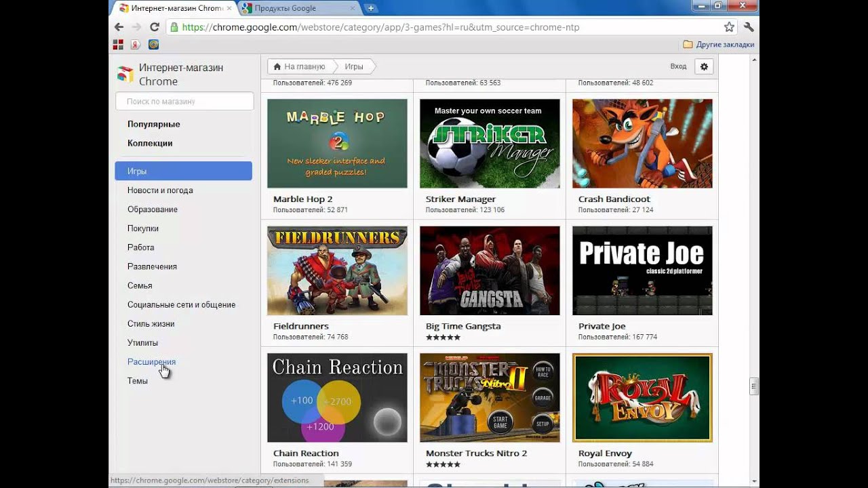Open the Стиль жизни category

coord(151,323)
